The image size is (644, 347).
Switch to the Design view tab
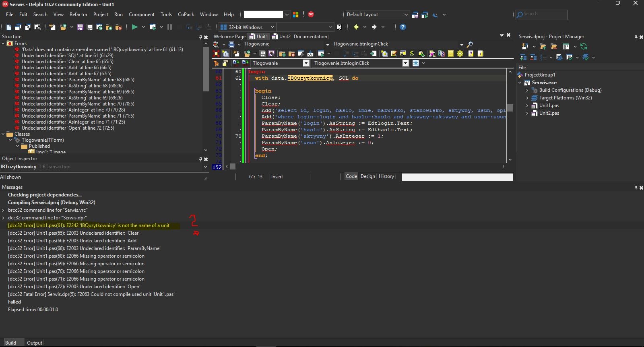click(x=367, y=176)
